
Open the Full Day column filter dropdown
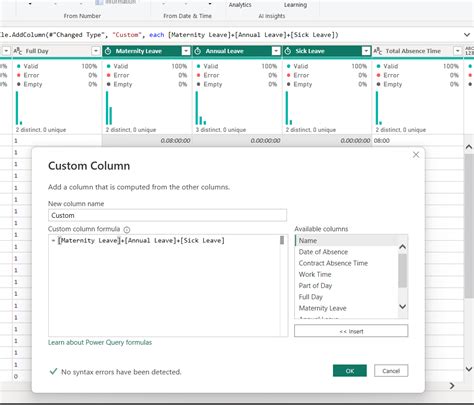(96, 51)
